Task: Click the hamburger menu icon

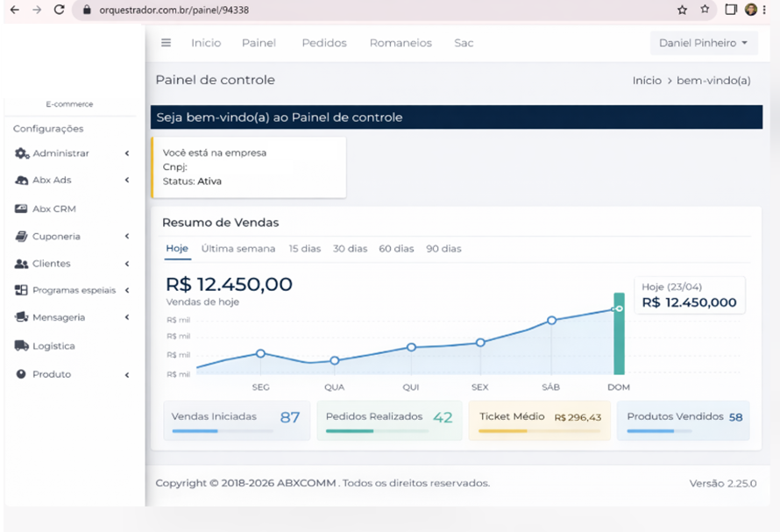Action: tap(167, 43)
